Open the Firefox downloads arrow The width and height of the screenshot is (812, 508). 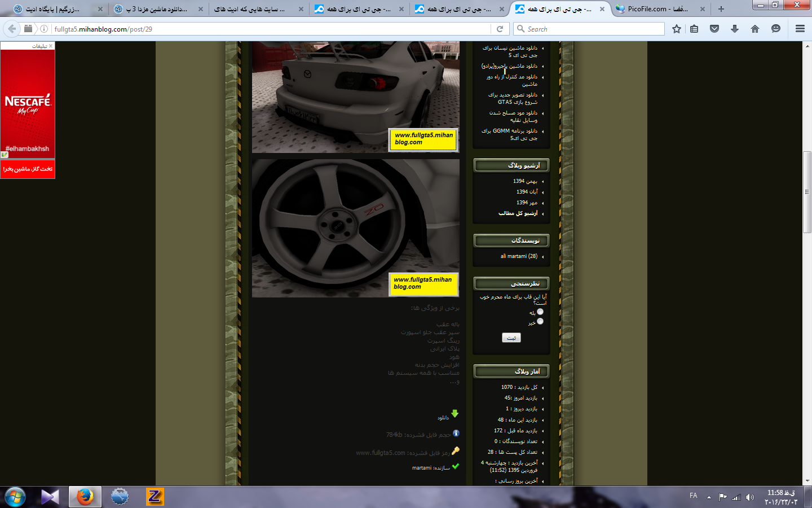point(735,29)
